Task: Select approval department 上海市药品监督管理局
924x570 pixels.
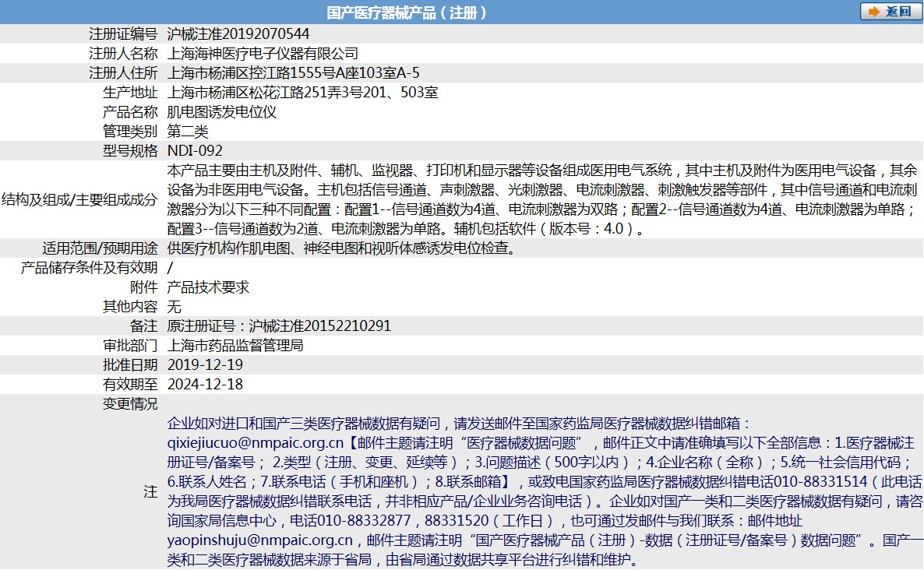Action: tap(235, 345)
